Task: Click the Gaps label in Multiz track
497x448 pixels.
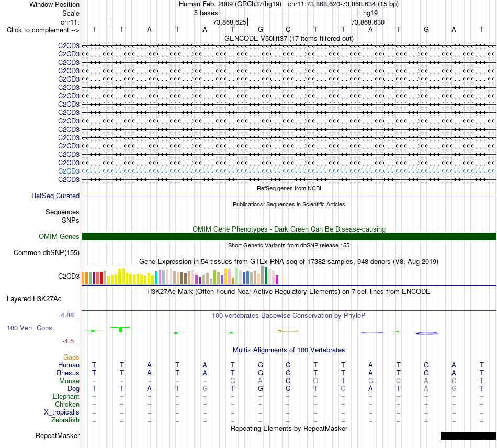Action: point(71,357)
